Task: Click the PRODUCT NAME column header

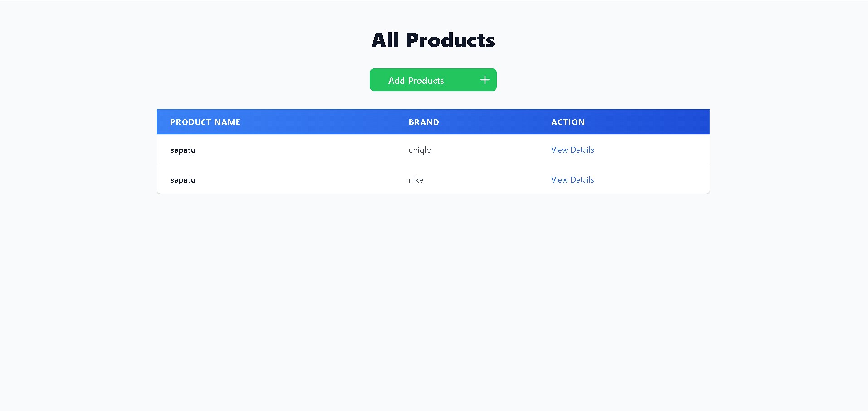Action: [205, 122]
